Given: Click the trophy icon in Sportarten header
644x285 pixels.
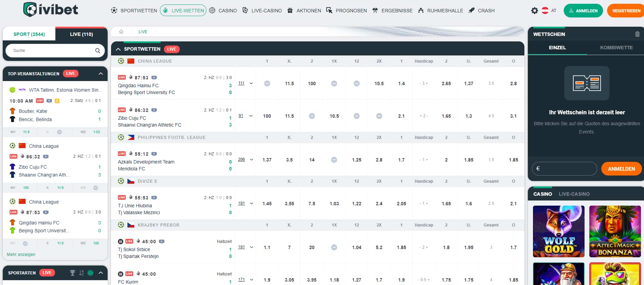Looking at the screenshot, I should [72, 273].
